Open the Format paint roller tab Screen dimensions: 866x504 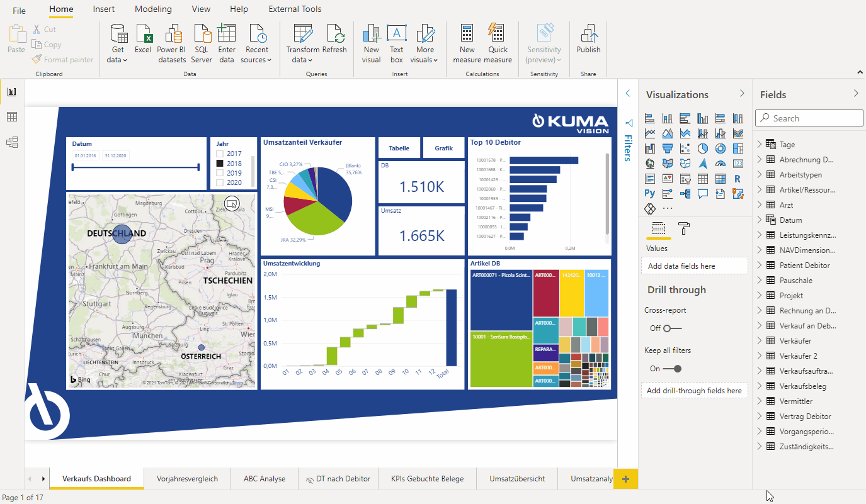tap(683, 228)
